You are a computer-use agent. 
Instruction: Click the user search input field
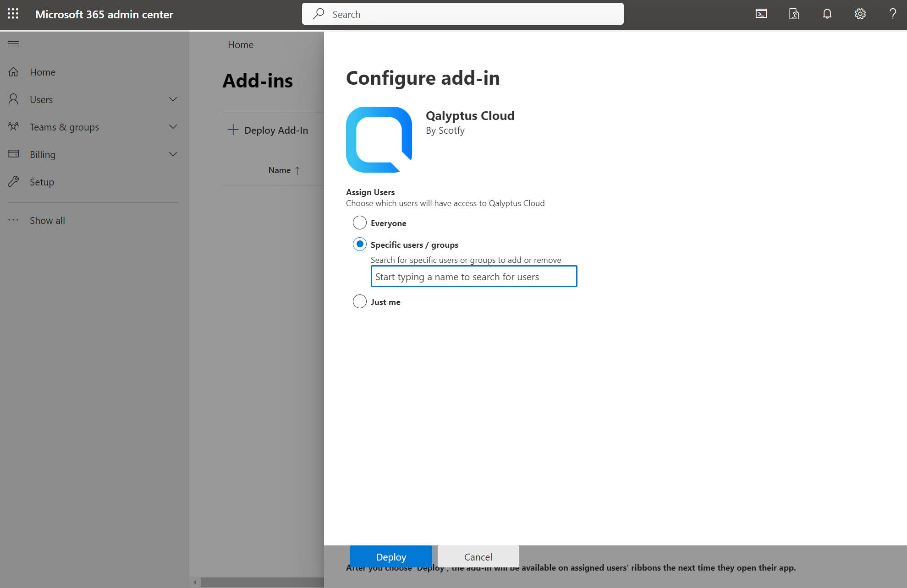pyautogui.click(x=473, y=276)
